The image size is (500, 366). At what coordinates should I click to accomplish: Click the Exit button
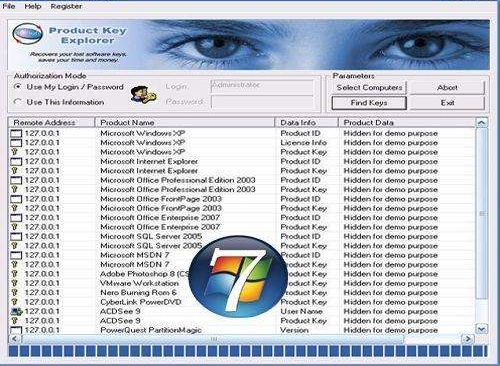447,103
